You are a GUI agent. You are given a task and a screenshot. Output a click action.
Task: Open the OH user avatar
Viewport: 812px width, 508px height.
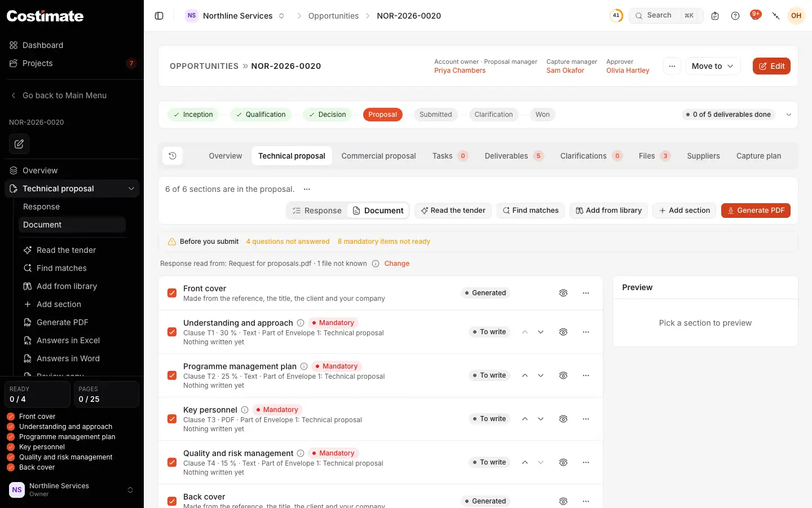coord(796,16)
